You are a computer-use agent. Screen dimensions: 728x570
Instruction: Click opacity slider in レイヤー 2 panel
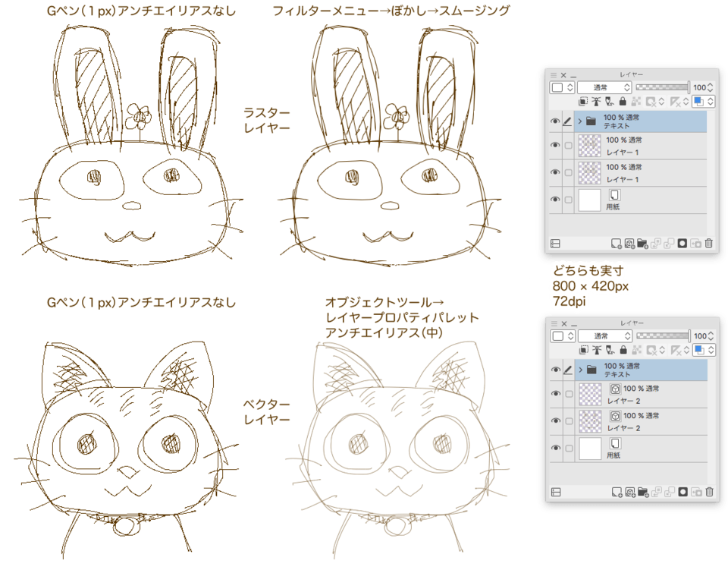[x=663, y=336]
